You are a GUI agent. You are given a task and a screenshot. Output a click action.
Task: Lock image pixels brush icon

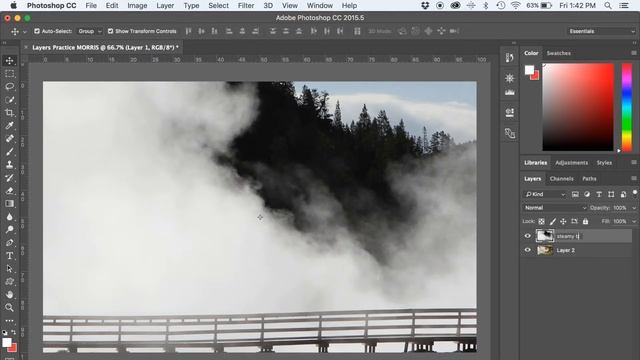point(553,221)
